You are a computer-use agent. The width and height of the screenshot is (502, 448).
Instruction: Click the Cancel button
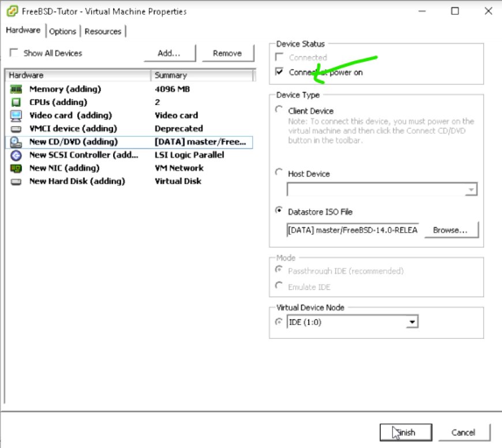(x=463, y=432)
